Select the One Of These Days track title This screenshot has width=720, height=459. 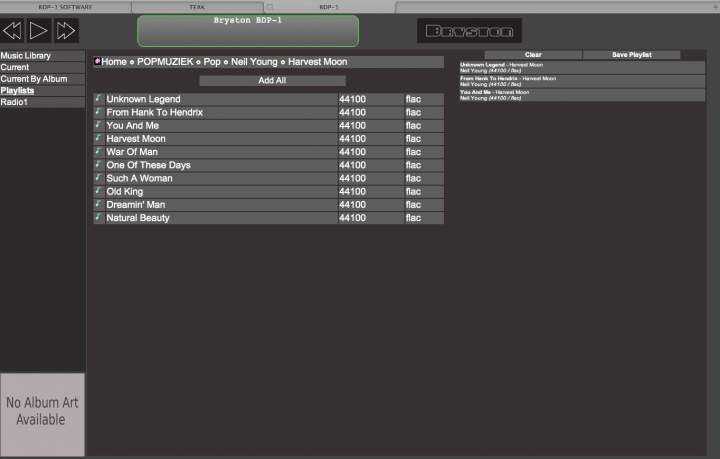(x=148, y=165)
